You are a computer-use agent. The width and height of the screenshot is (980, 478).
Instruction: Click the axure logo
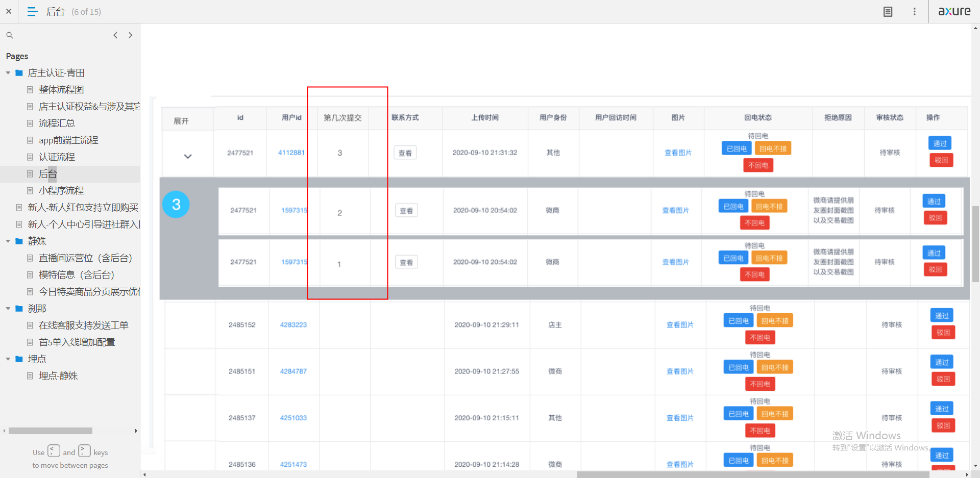click(954, 11)
